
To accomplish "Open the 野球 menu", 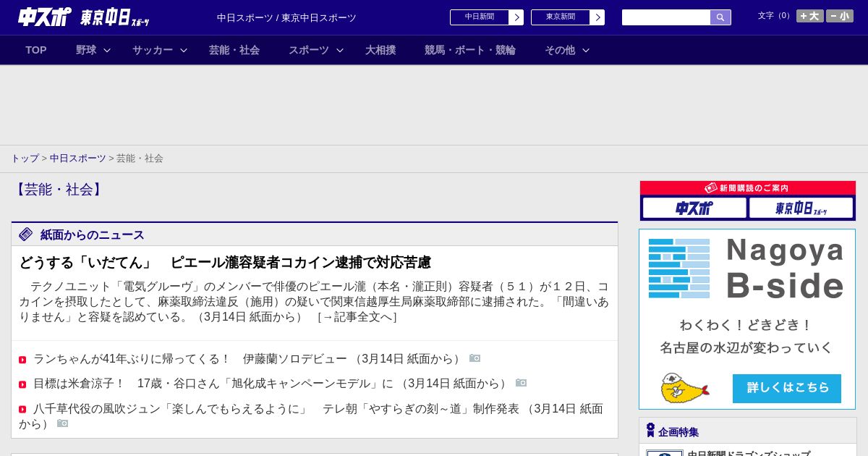I will pyautogui.click(x=86, y=50).
